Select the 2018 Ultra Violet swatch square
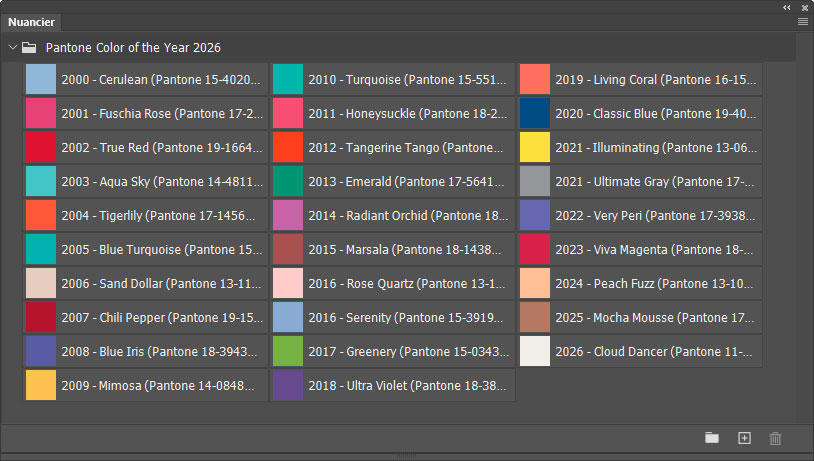814x461 pixels. (288, 385)
